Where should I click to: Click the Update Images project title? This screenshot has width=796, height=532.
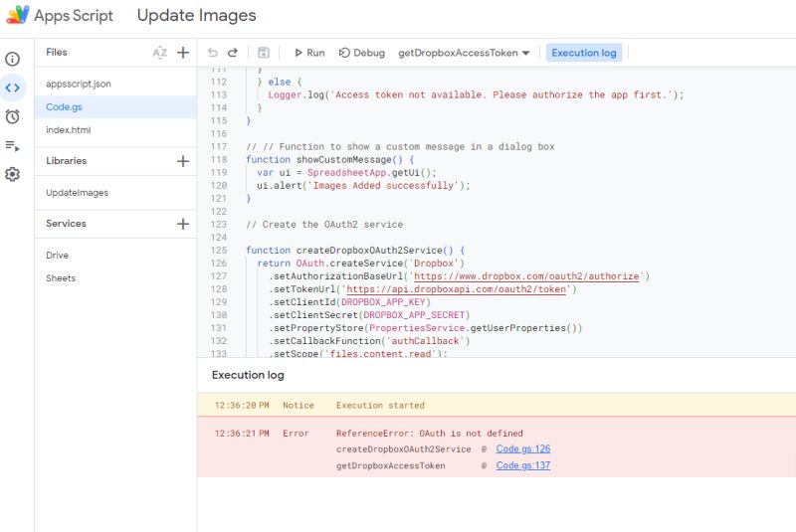pos(196,15)
